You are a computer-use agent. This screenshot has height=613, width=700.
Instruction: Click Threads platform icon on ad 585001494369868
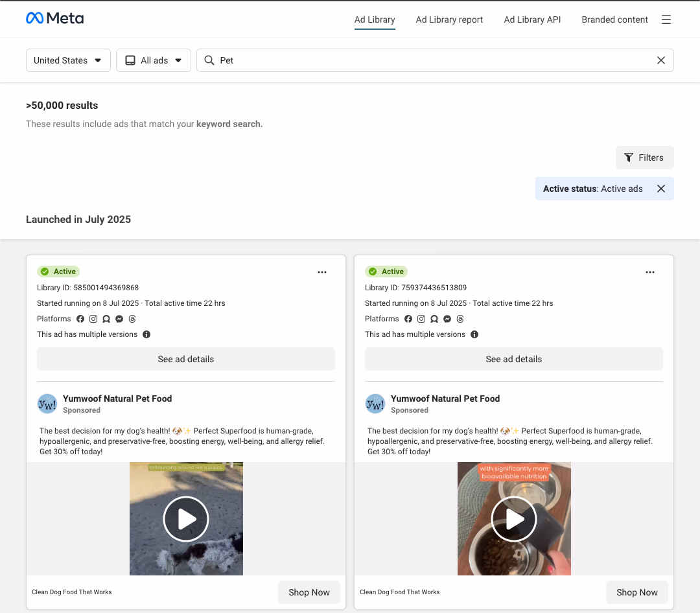[132, 319]
